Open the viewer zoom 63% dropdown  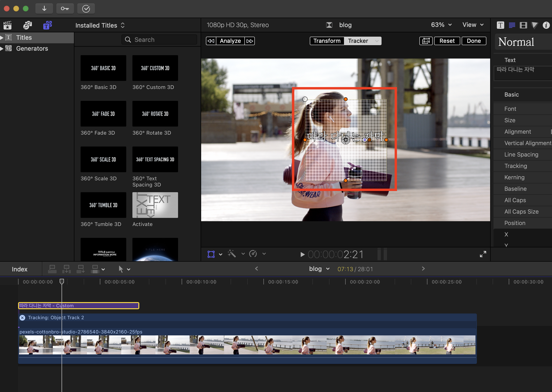pyautogui.click(x=441, y=25)
